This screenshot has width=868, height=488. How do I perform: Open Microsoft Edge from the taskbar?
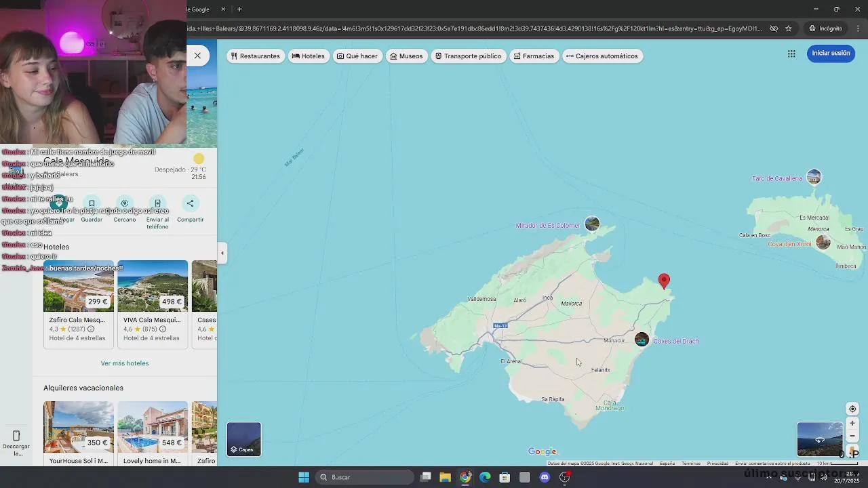coord(485,477)
